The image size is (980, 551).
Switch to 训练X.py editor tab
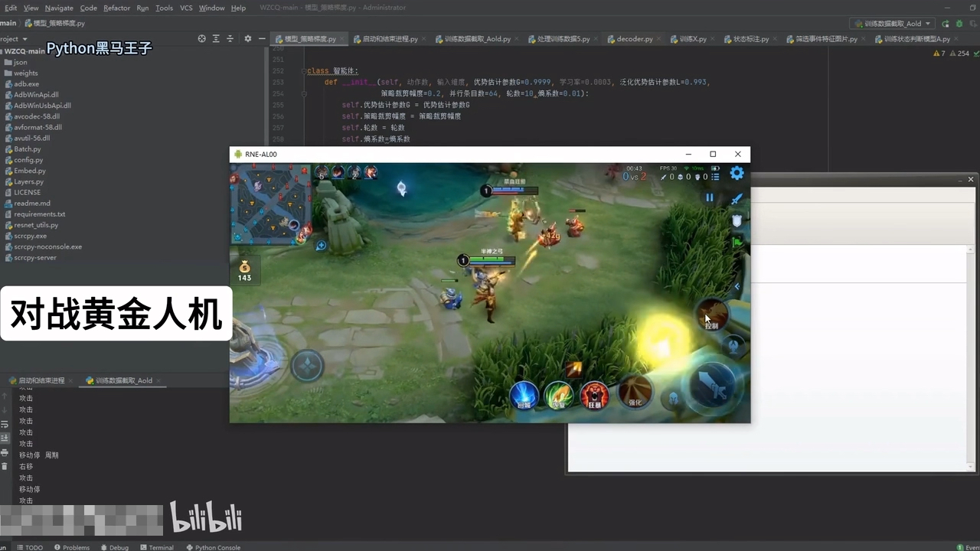(x=693, y=38)
